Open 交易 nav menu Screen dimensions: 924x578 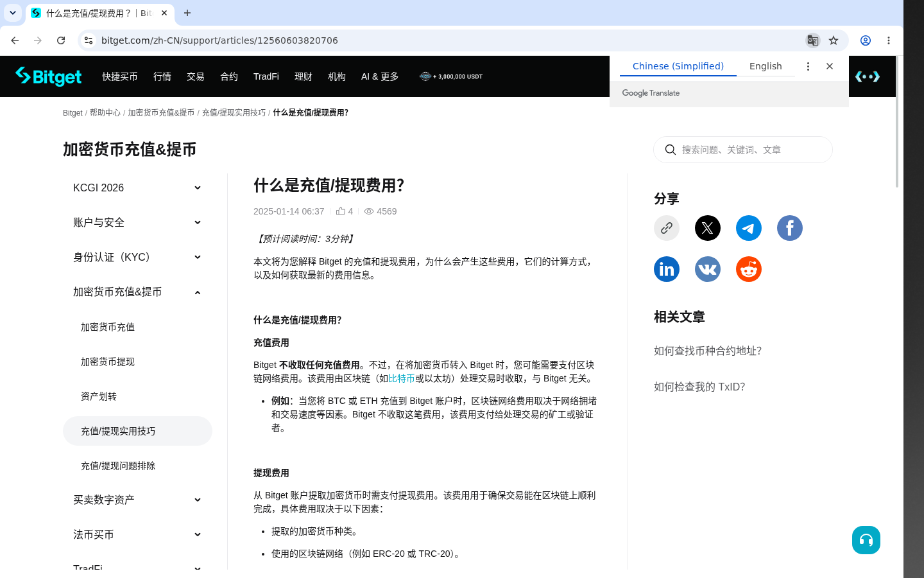tap(196, 76)
